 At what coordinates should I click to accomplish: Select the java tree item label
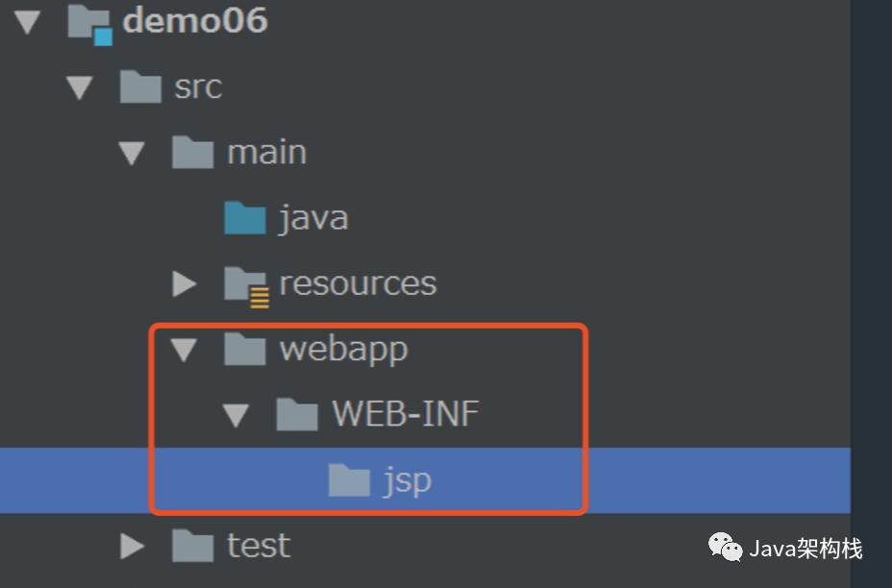coord(313,218)
